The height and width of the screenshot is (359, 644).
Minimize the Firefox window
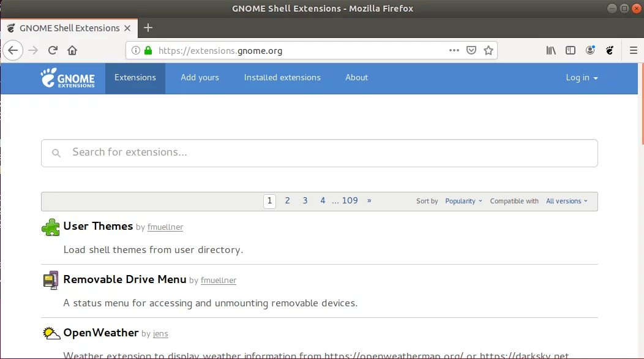(612, 8)
